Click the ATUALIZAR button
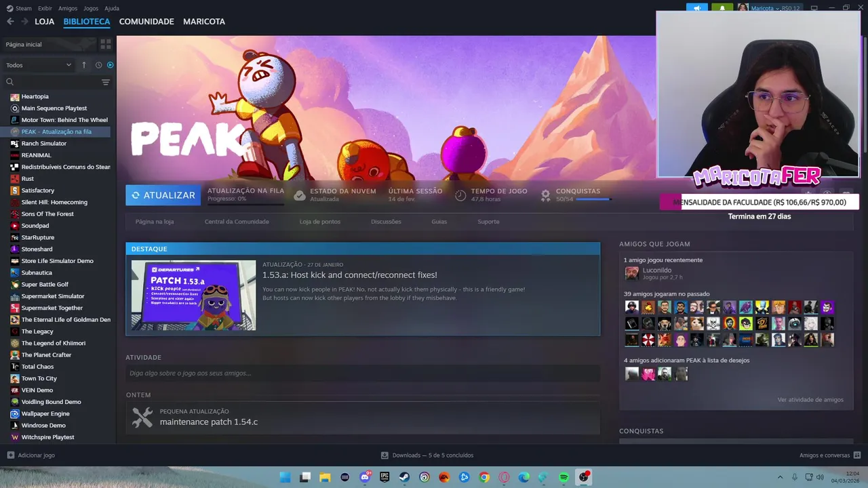Image resolution: width=868 pixels, height=488 pixels. click(163, 195)
